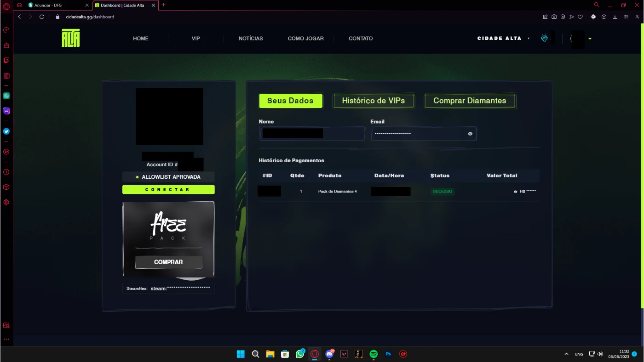Close the Anunciar - DFG tab
This screenshot has height=362, width=644.
pos(87,5)
